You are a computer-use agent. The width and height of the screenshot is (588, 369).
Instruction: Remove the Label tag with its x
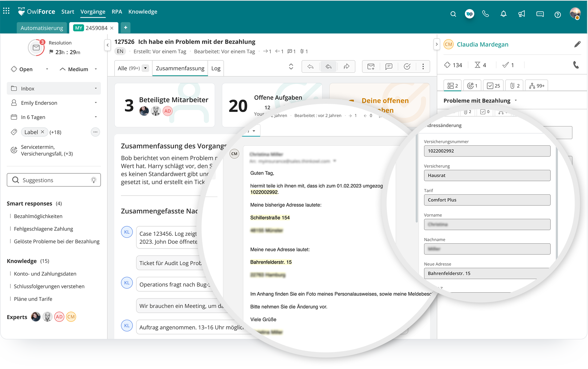coord(42,132)
